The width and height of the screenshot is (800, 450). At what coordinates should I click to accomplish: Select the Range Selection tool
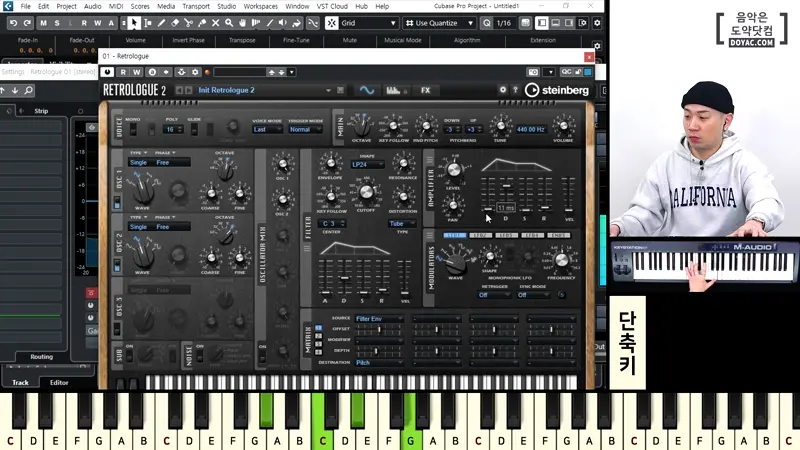[147, 23]
